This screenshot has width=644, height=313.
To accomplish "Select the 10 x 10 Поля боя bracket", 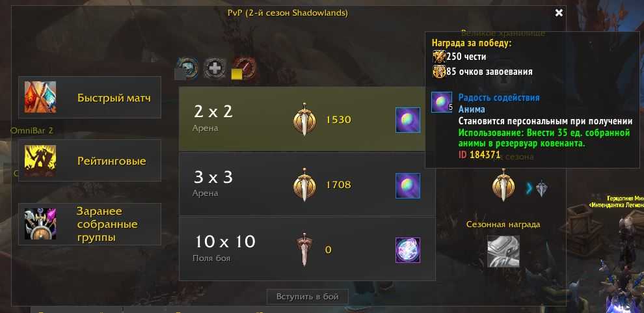I will click(307, 249).
